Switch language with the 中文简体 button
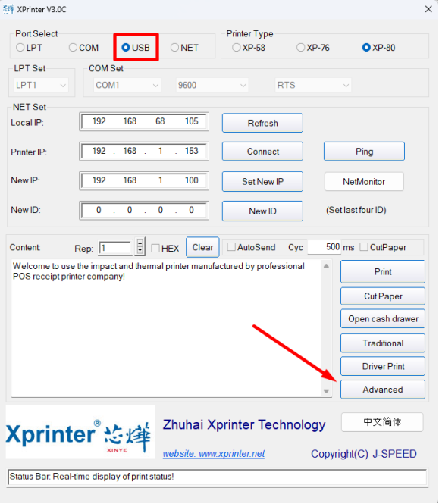Screen dimensions: 439x504 point(382,422)
